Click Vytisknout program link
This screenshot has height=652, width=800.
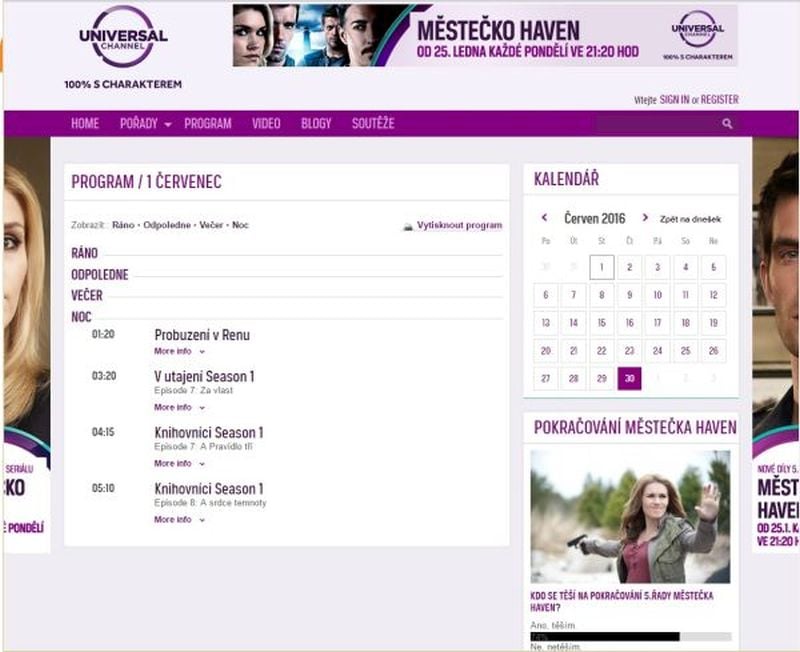[x=459, y=225]
